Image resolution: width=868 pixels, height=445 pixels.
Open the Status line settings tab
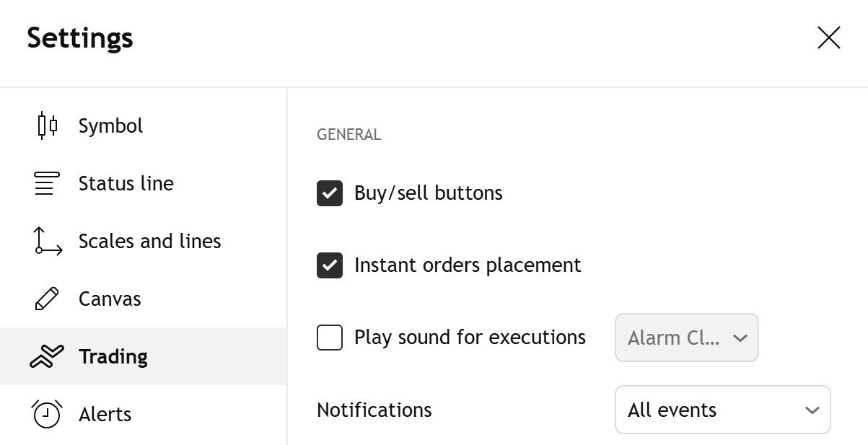tap(126, 183)
